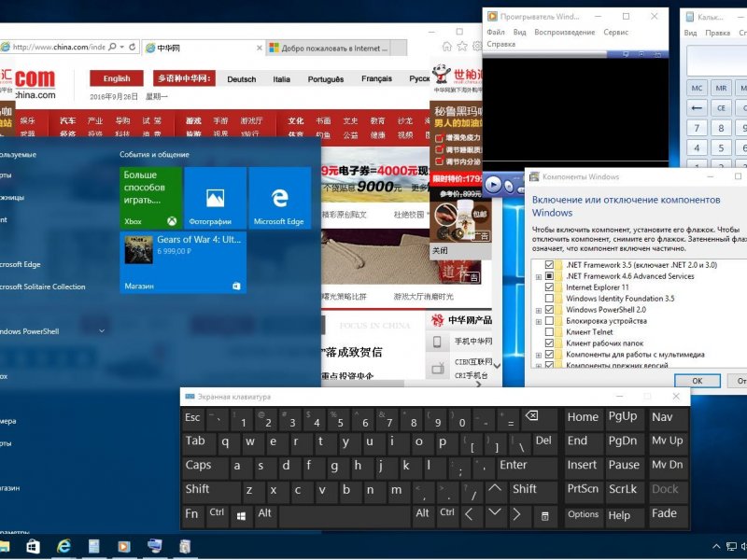
Task: Open the Home icon in Internet Explorer
Action: (x=447, y=46)
